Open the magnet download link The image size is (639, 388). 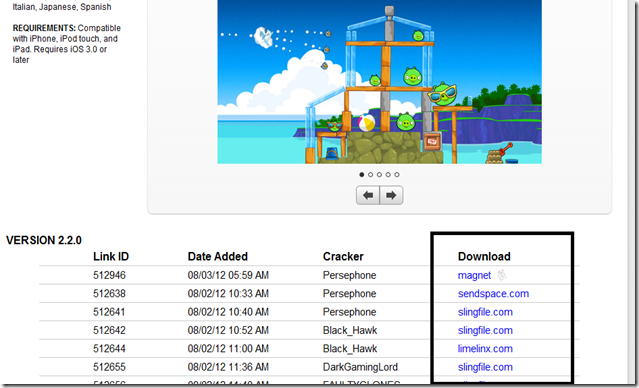pyautogui.click(x=474, y=276)
